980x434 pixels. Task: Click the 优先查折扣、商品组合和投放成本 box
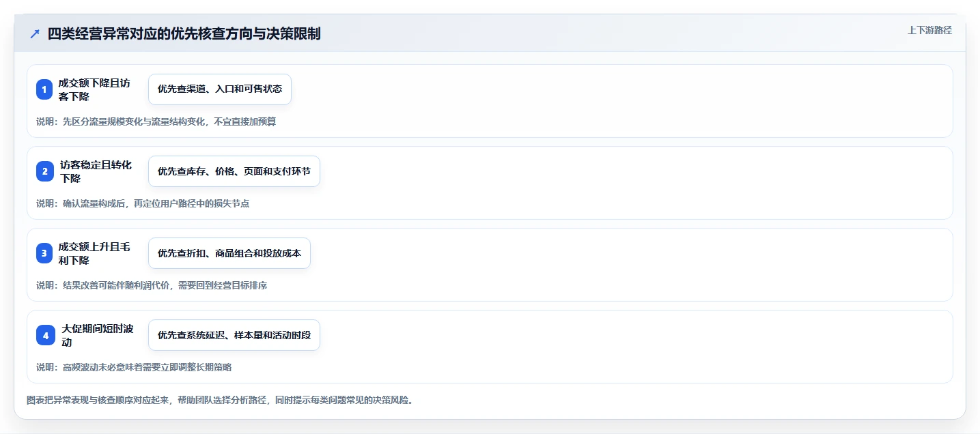coord(229,253)
